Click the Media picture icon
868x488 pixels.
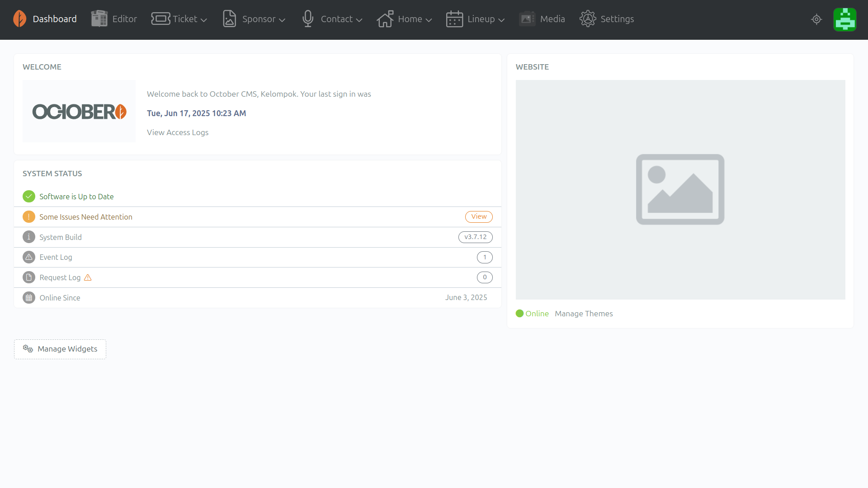pyautogui.click(x=527, y=19)
